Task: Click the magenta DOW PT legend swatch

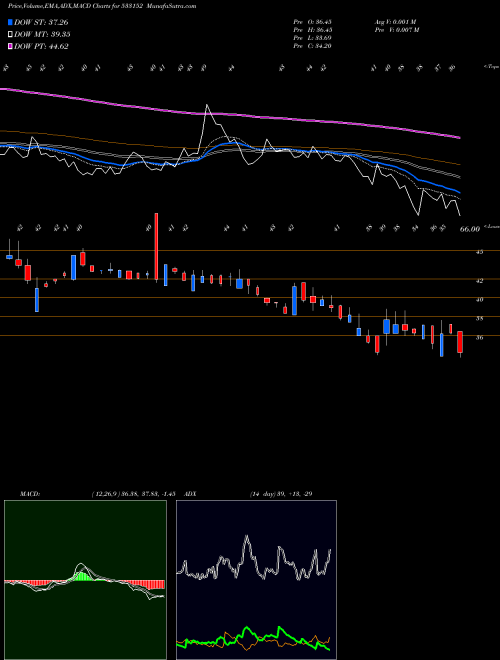Action: tap(10, 46)
